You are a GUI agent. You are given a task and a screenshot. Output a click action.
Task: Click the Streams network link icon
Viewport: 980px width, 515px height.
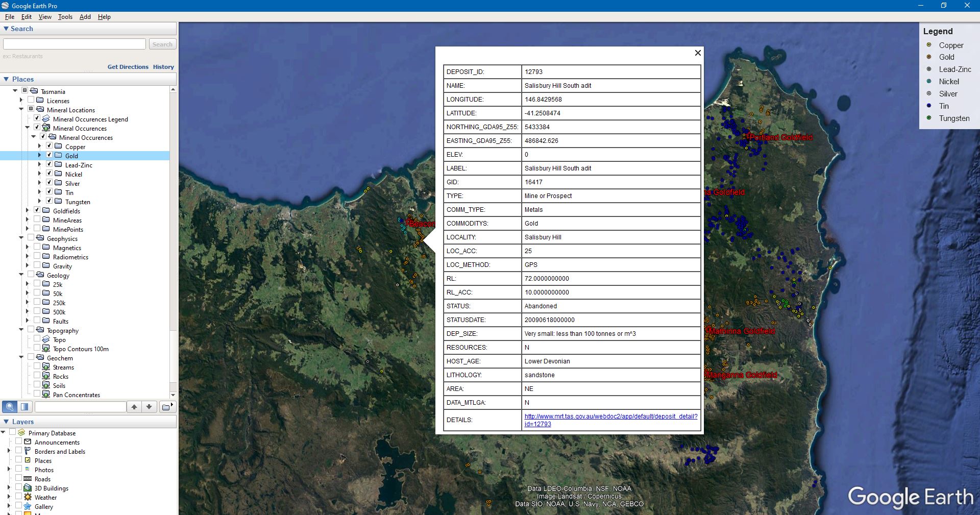click(46, 367)
